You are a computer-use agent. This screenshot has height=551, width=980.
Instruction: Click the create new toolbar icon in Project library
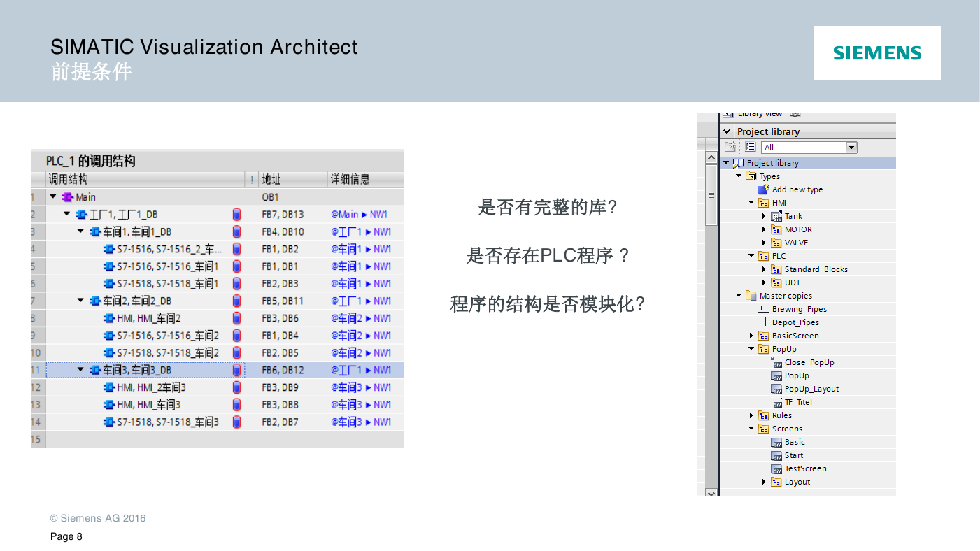pyautogui.click(x=730, y=147)
